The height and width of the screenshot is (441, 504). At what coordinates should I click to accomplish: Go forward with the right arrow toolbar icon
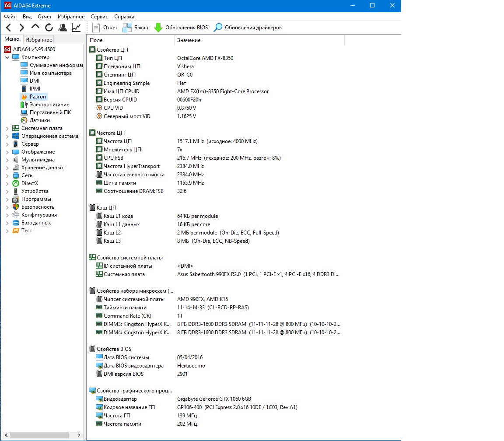(x=21, y=28)
